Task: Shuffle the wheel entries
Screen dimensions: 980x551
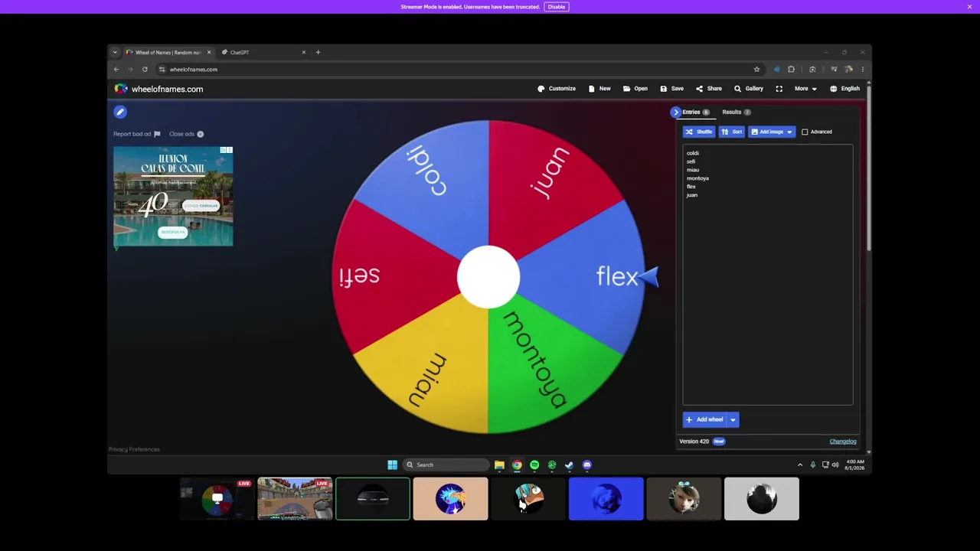Action: (x=699, y=132)
